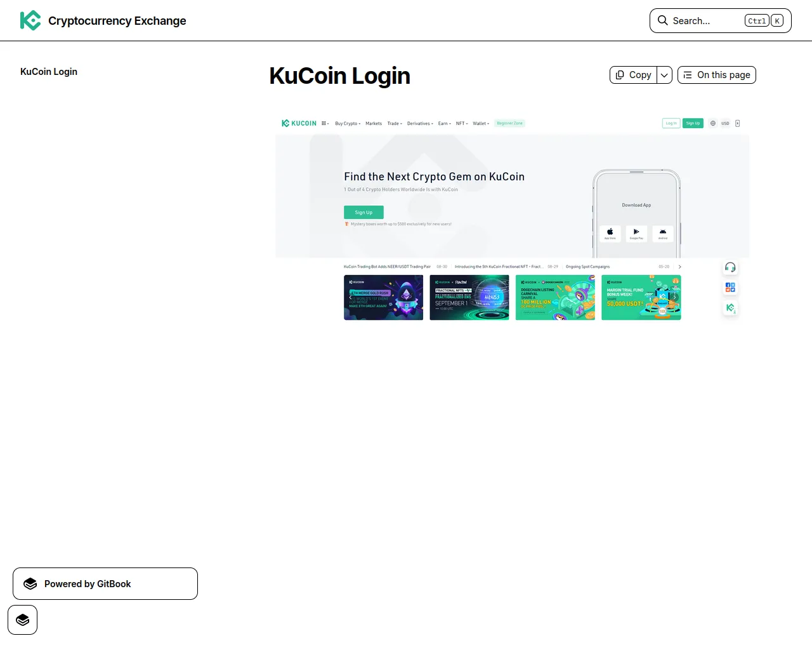Click the Copy button
The height and width of the screenshot is (650, 812).
[633, 75]
